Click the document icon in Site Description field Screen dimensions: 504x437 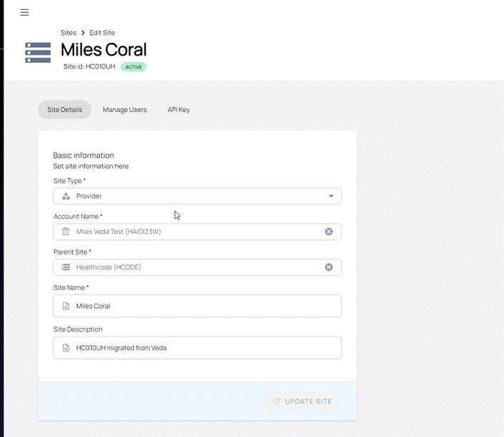pyautogui.click(x=66, y=348)
